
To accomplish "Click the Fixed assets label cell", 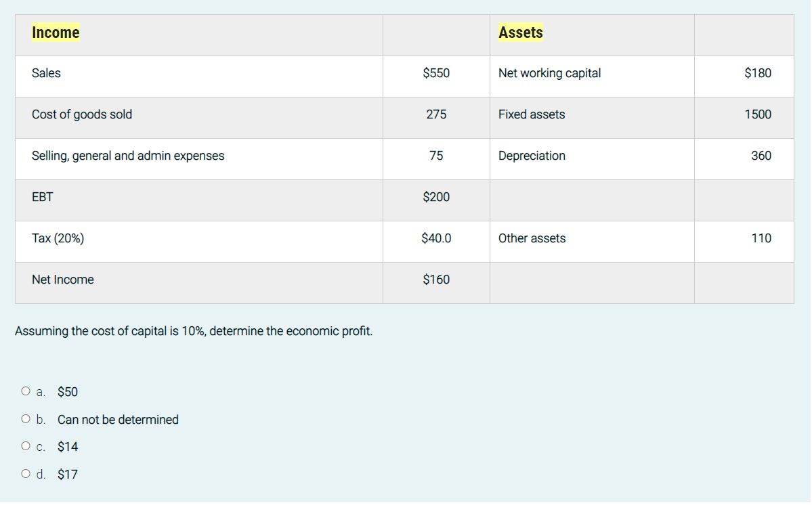I will pyautogui.click(x=531, y=114).
